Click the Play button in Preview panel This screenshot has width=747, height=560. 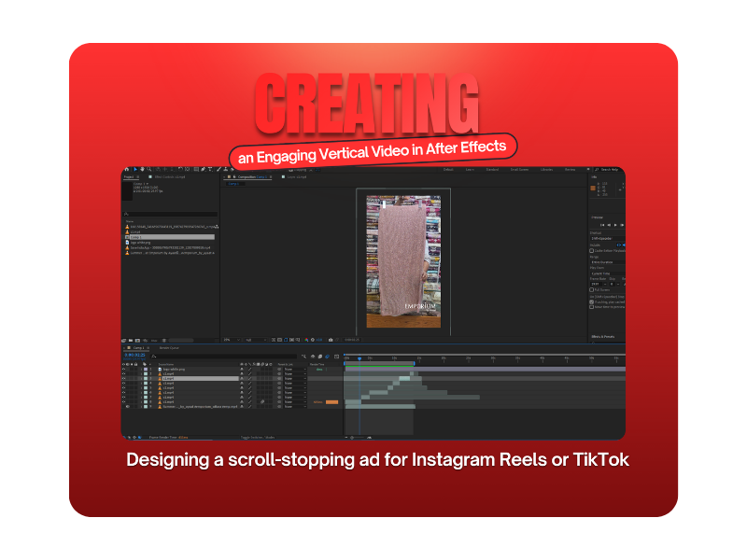tap(615, 225)
